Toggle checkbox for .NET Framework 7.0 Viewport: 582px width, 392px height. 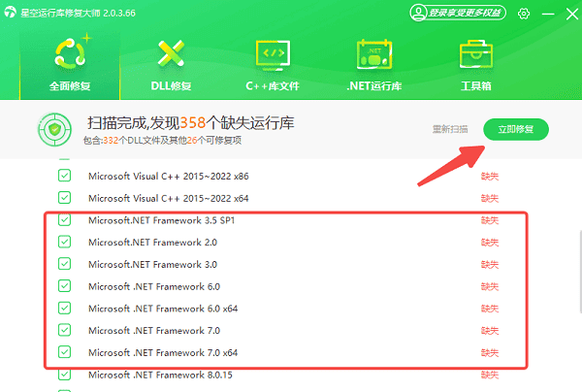[65, 330]
